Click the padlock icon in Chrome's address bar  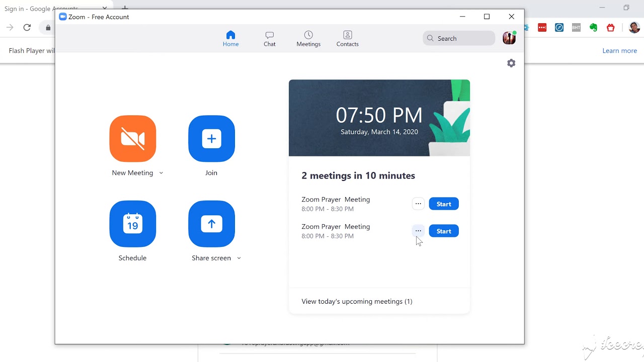coord(48,28)
